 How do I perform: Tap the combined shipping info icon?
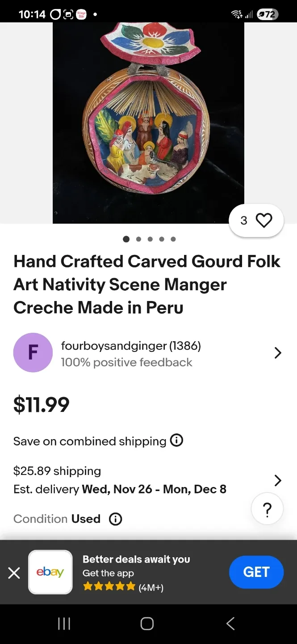tap(177, 441)
